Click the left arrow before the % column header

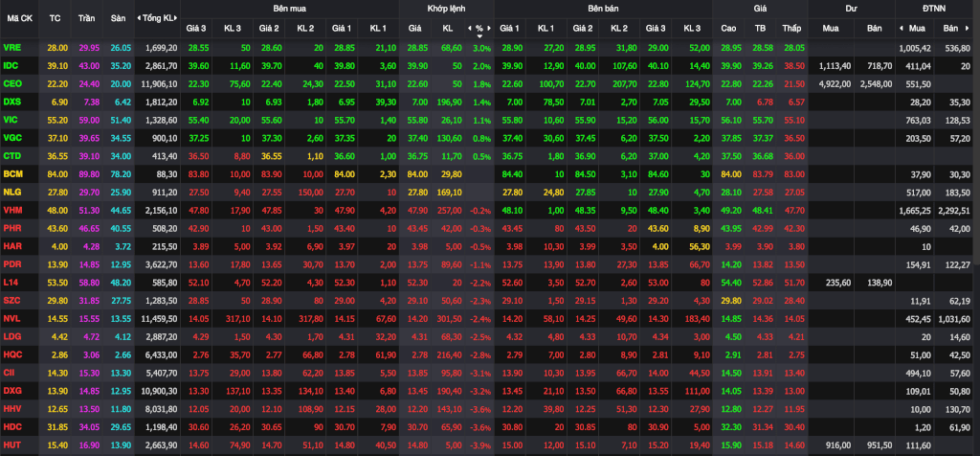[x=470, y=28]
